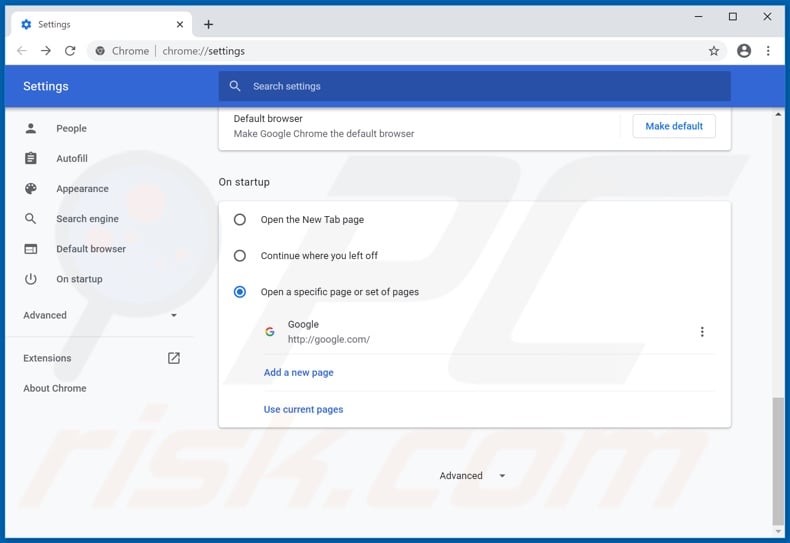This screenshot has width=790, height=543.
Task: Click the On startup power icon
Action: [x=31, y=279]
